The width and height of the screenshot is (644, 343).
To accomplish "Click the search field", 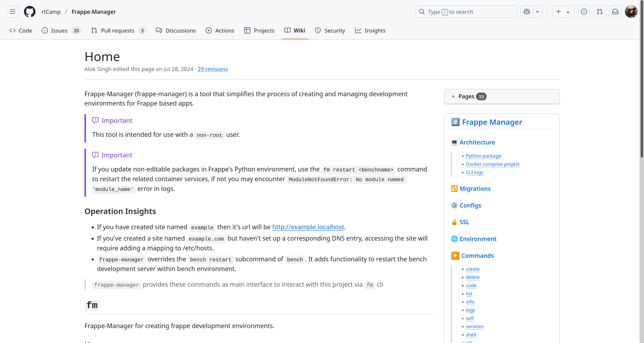I will coord(466,12).
